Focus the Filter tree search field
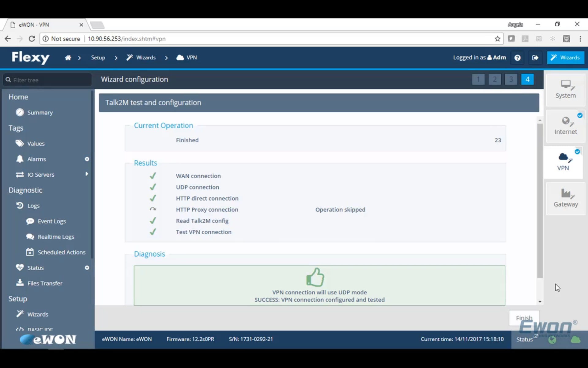This screenshot has width=588, height=368. pos(47,80)
